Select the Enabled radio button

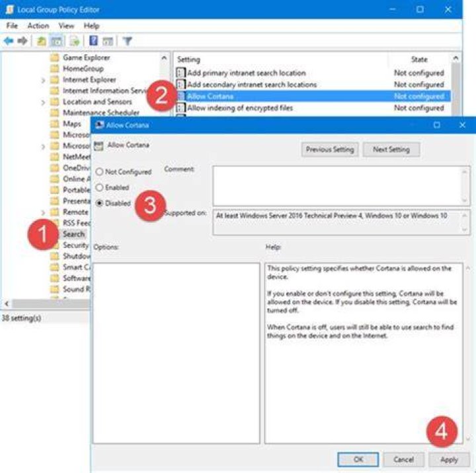tap(99, 187)
